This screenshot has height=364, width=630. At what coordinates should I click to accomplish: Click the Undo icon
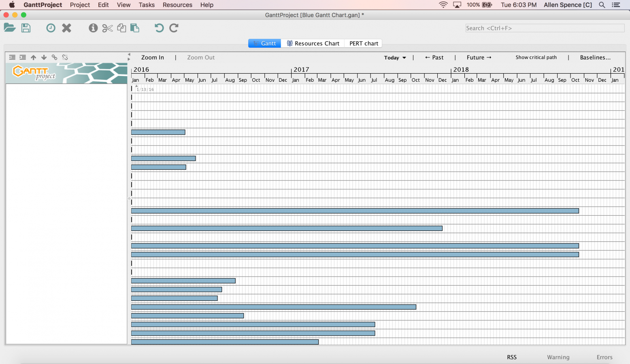(158, 28)
